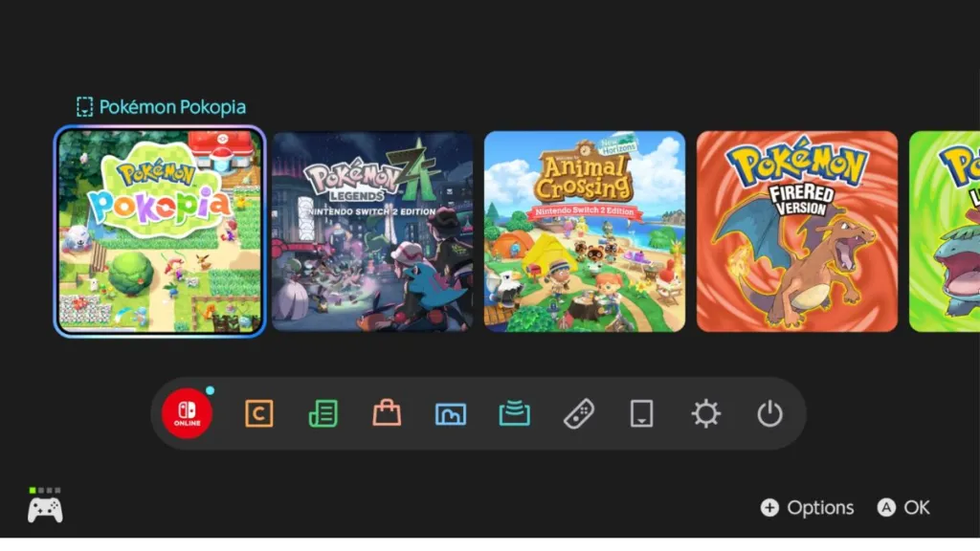Click the Pokémon Pokopia title label
The height and width of the screenshot is (551, 980).
(172, 107)
